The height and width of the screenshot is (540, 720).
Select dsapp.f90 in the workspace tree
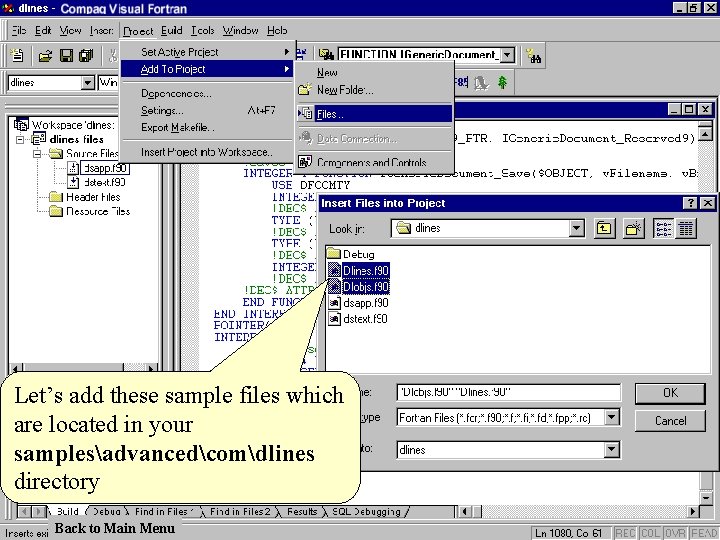[x=105, y=168]
